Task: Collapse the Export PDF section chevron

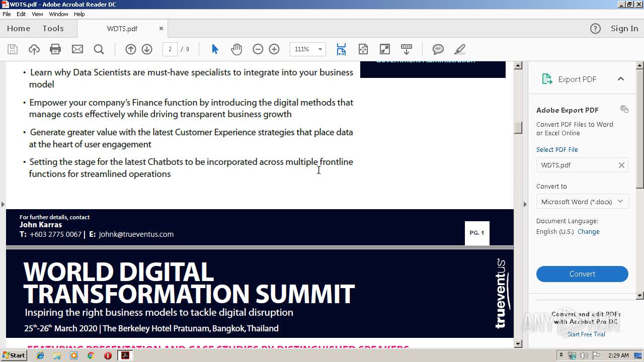Action: [620, 79]
